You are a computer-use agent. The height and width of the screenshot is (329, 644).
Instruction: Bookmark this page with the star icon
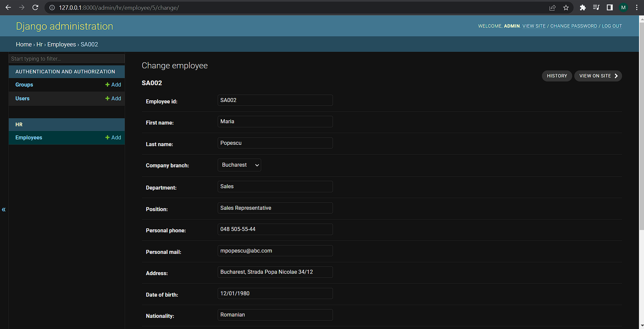tap(566, 7)
